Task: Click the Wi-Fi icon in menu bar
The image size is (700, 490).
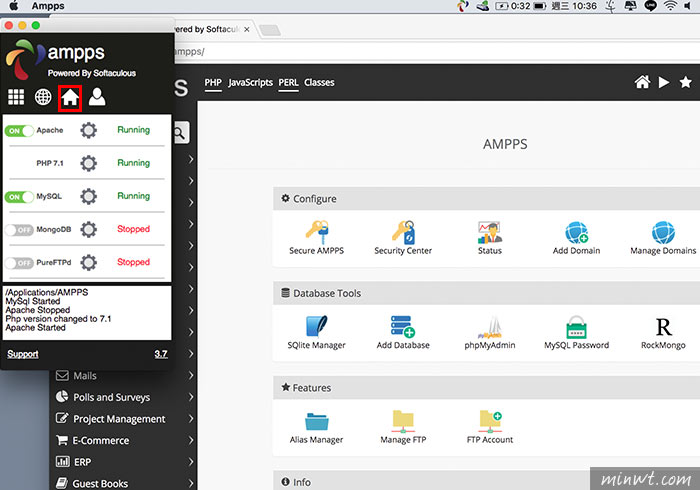Action: (670, 6)
